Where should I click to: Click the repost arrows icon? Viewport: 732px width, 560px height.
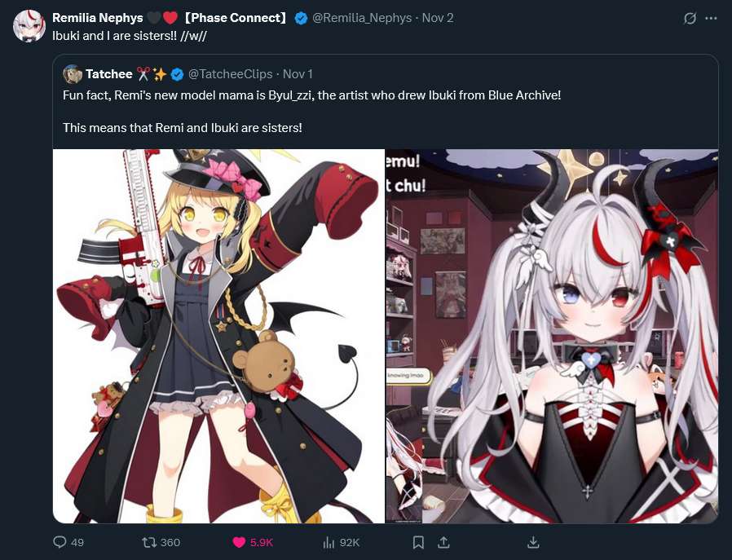(x=149, y=542)
